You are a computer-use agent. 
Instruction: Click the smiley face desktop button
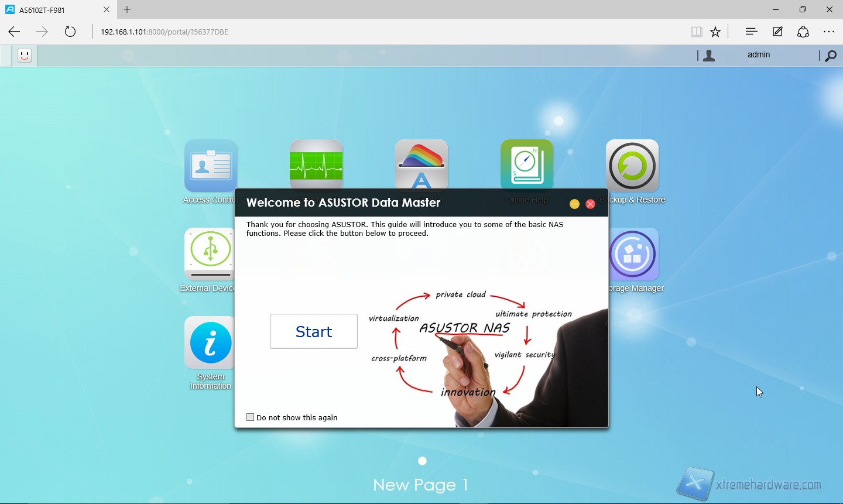24,56
